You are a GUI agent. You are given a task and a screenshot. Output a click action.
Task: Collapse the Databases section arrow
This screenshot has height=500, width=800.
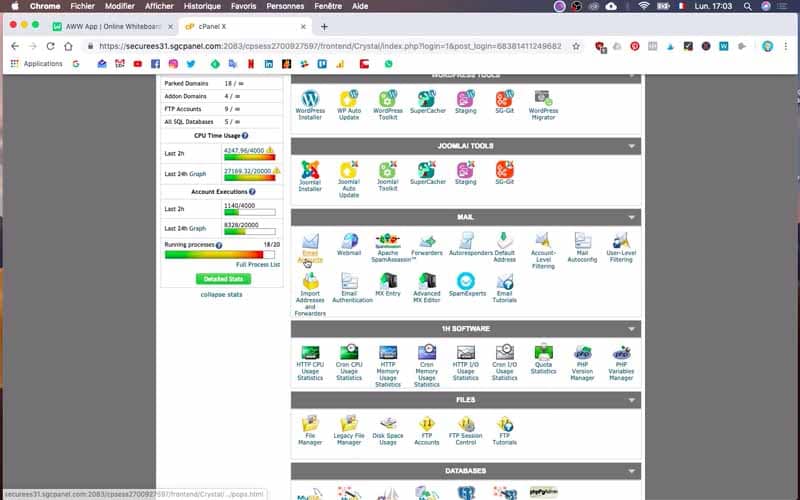point(632,471)
